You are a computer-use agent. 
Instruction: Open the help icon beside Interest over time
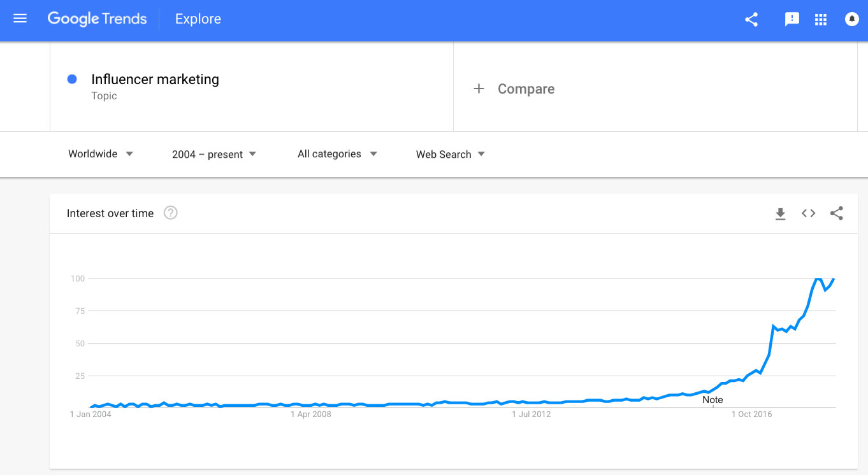click(170, 213)
